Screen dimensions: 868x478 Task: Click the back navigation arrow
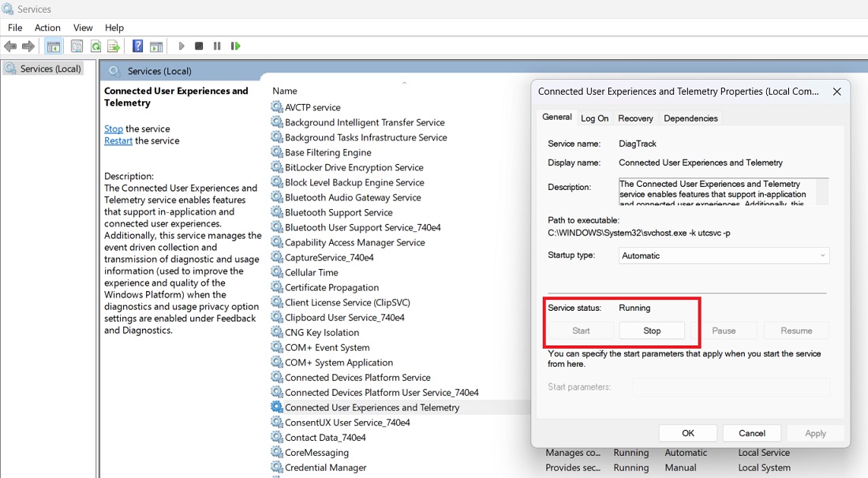[x=10, y=46]
